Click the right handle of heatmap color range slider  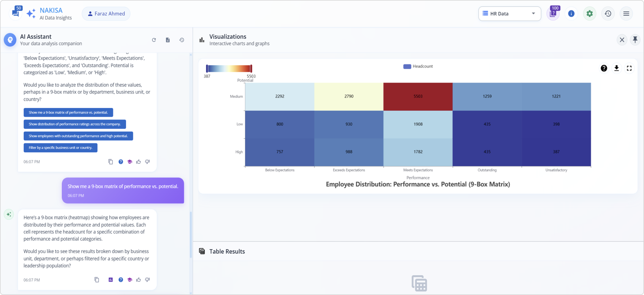point(251,68)
